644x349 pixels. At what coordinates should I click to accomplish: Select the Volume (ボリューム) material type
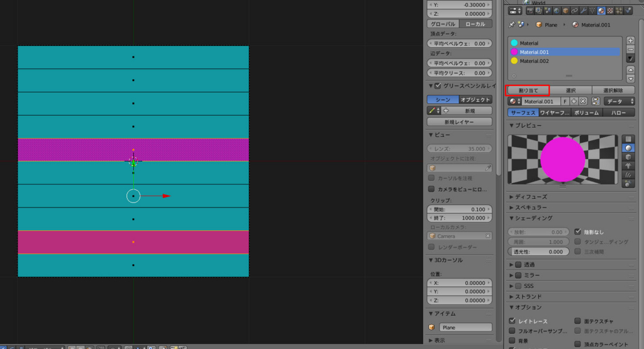(x=587, y=113)
